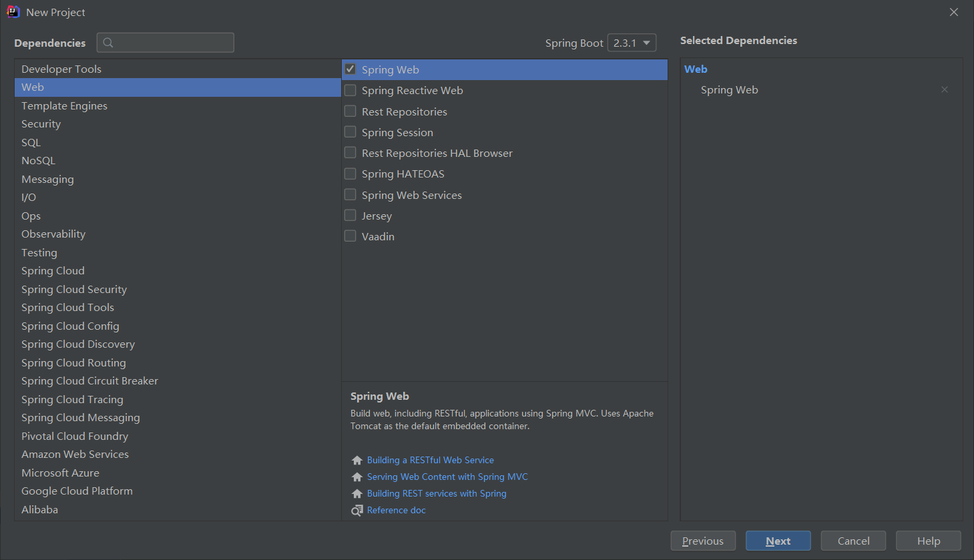The width and height of the screenshot is (974, 560).
Task: Select the Messaging category
Action: [x=178, y=179]
